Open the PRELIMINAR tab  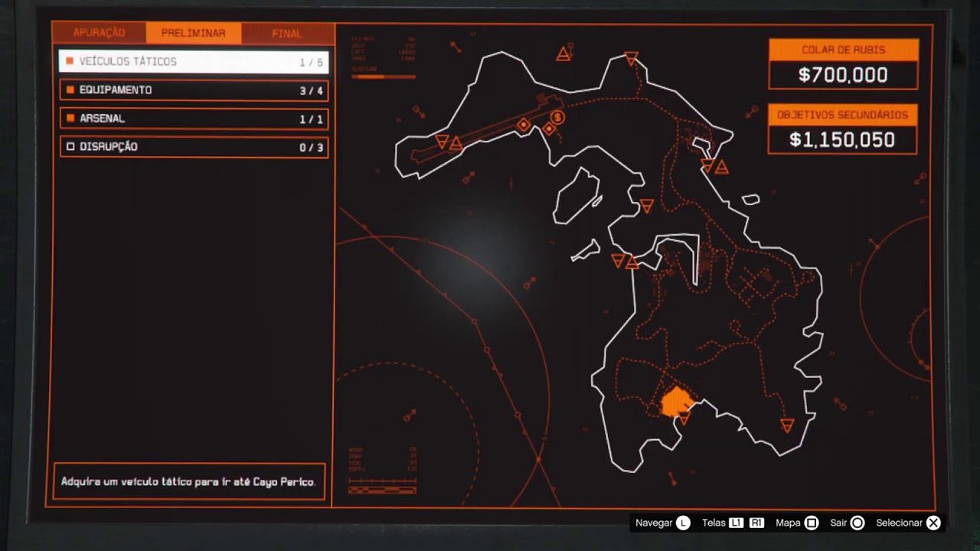tap(193, 33)
